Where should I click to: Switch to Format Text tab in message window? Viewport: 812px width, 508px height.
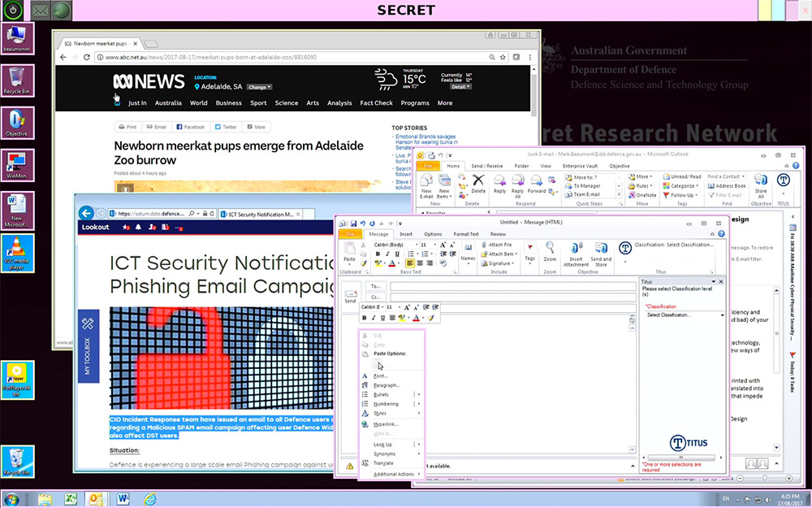(x=466, y=234)
